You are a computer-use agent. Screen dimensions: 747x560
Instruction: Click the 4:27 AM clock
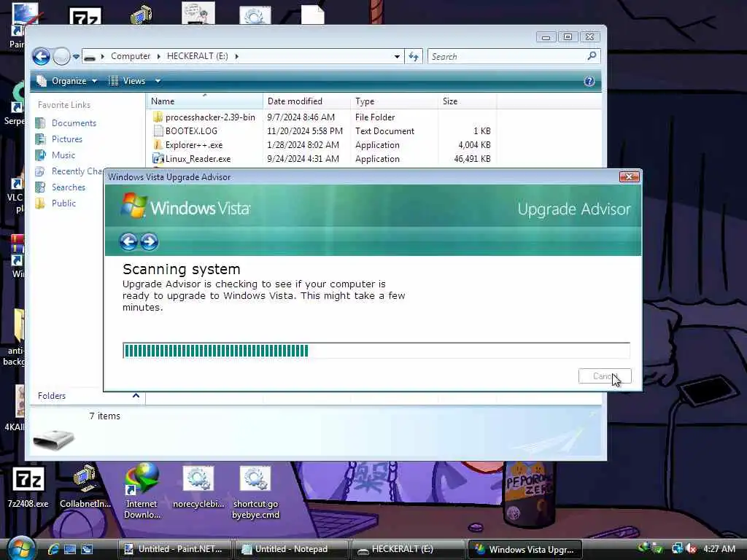click(x=719, y=548)
